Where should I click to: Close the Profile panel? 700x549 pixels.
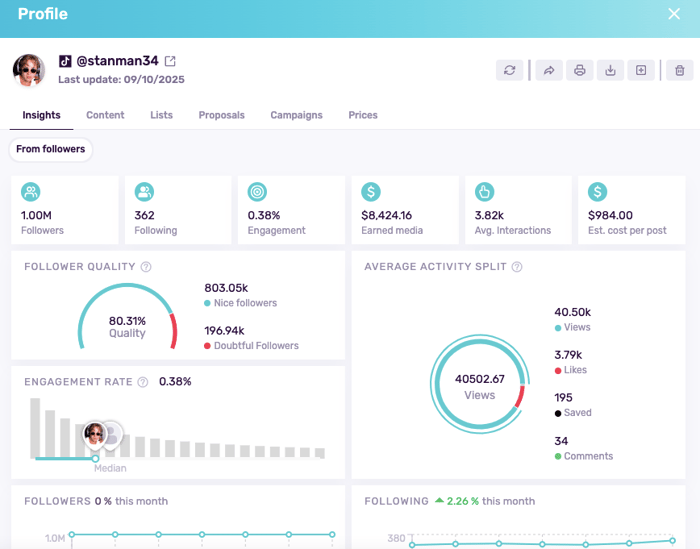coord(674,14)
